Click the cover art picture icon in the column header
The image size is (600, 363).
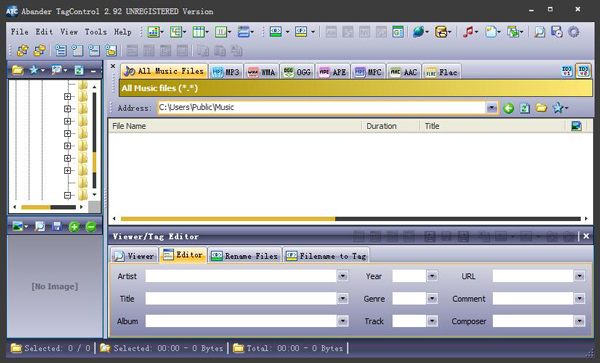(576, 126)
